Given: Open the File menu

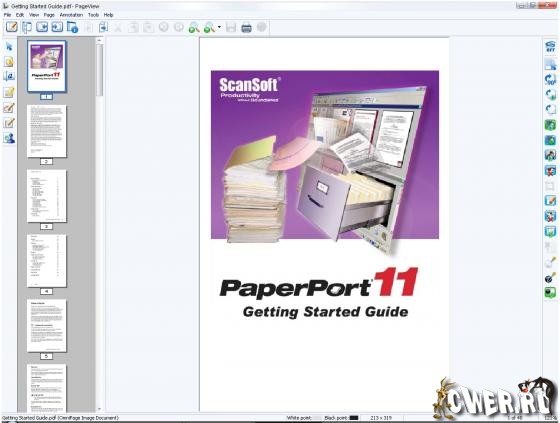Looking at the screenshot, I should pyautogui.click(x=8, y=15).
